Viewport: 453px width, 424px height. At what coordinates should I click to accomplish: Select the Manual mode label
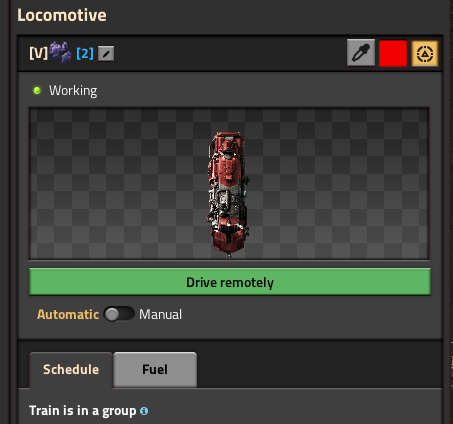coord(160,314)
